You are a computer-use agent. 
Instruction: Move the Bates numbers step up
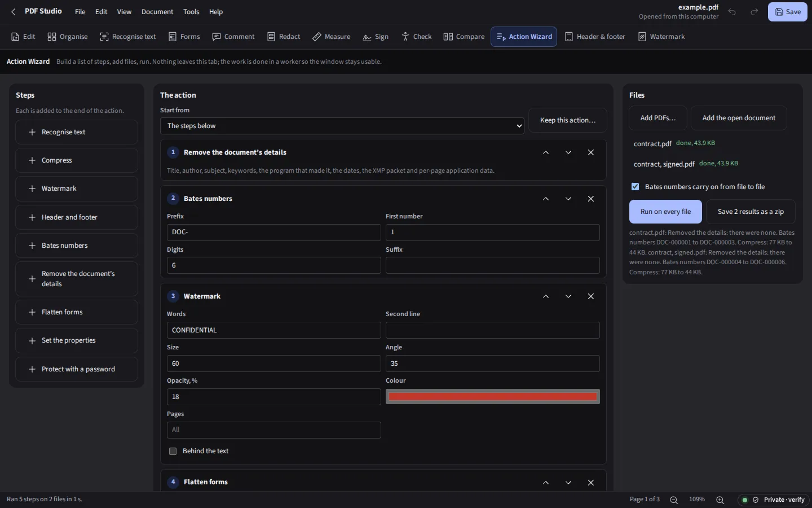[x=546, y=199]
